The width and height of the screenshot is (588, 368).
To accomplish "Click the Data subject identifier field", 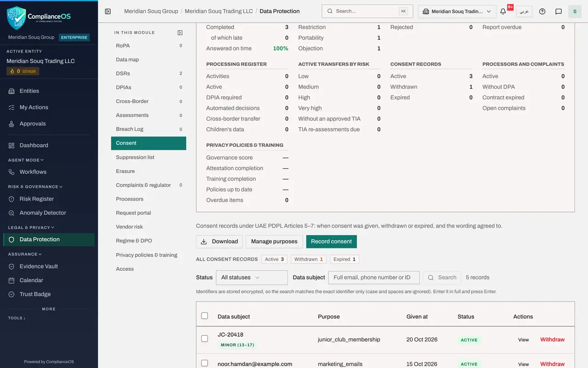I will [x=374, y=277].
